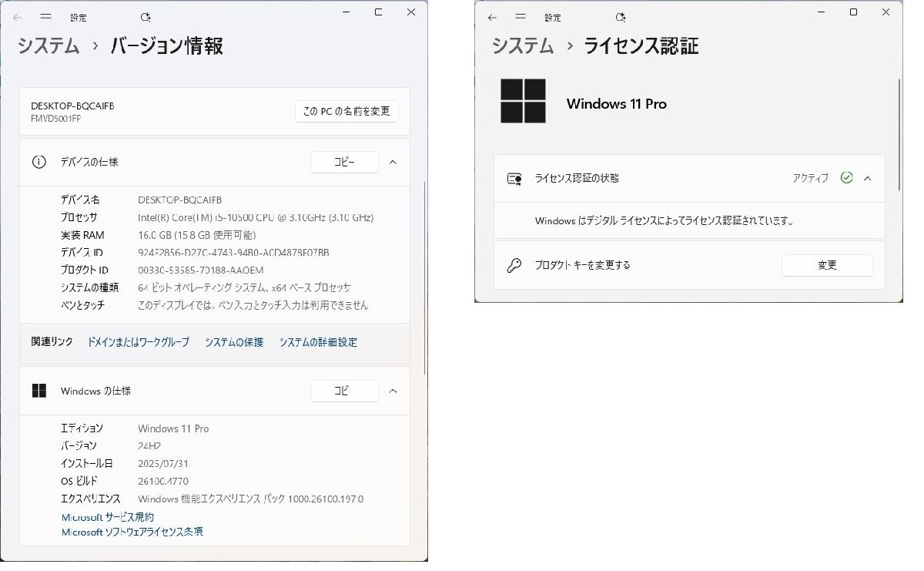Click Windows logo icon beside Windows の仕様
Viewport: 924px width, 571px height.
tap(38, 391)
